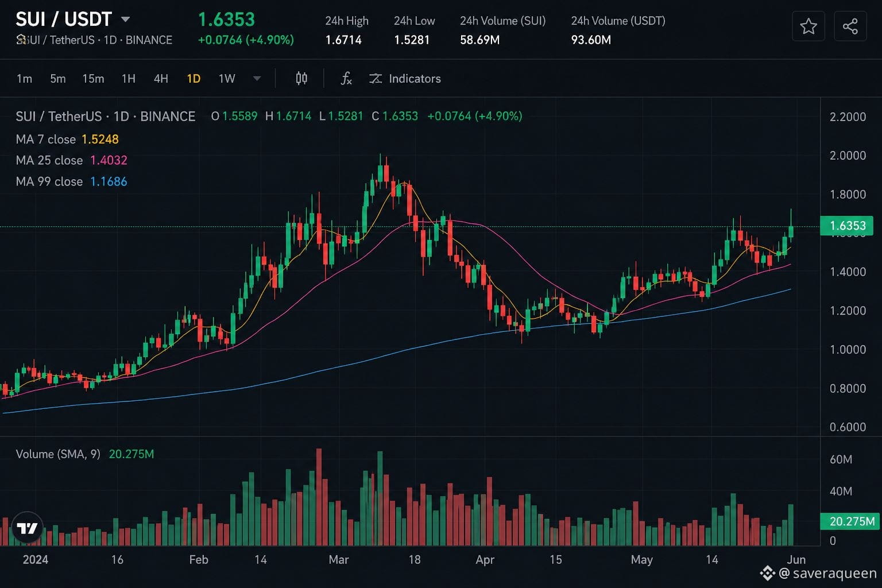Click the 0.8000 label on the price axis
Screen dimensions: 882x588
pos(848,389)
